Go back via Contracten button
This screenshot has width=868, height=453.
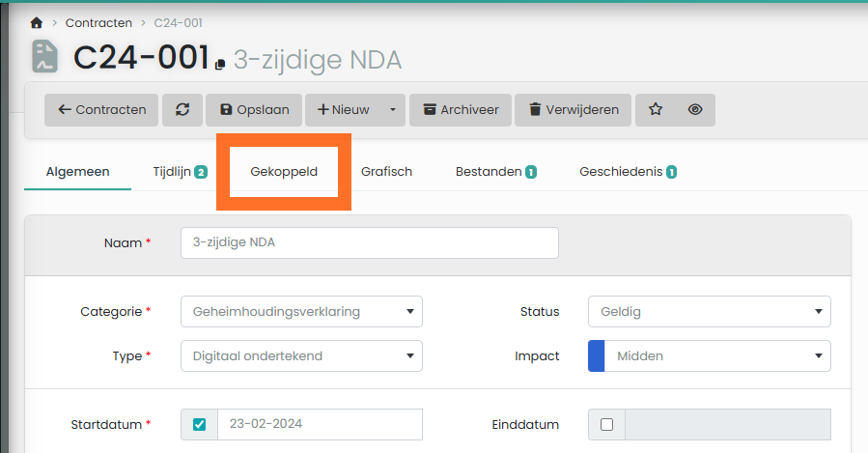click(x=101, y=110)
